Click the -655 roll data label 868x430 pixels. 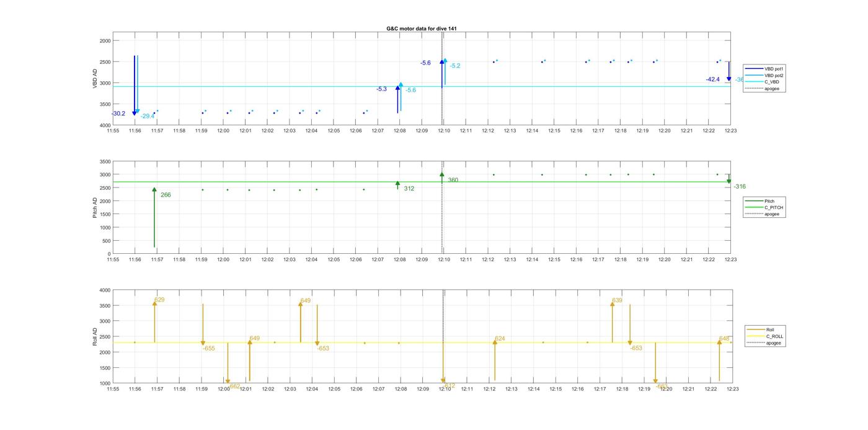(209, 349)
